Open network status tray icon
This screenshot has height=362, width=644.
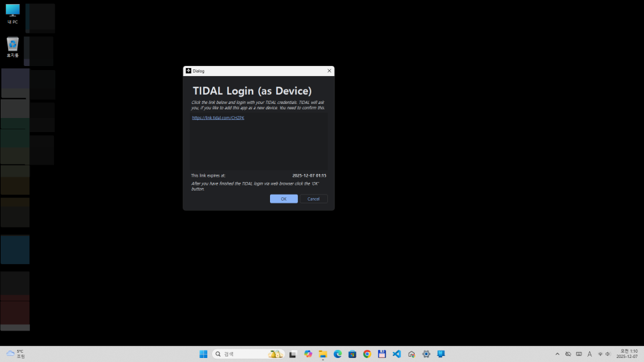(600, 354)
